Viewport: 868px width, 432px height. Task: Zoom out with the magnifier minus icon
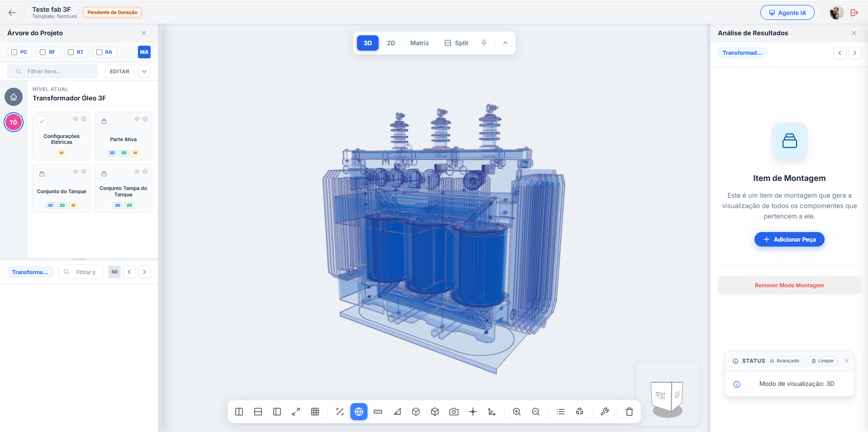(x=536, y=412)
